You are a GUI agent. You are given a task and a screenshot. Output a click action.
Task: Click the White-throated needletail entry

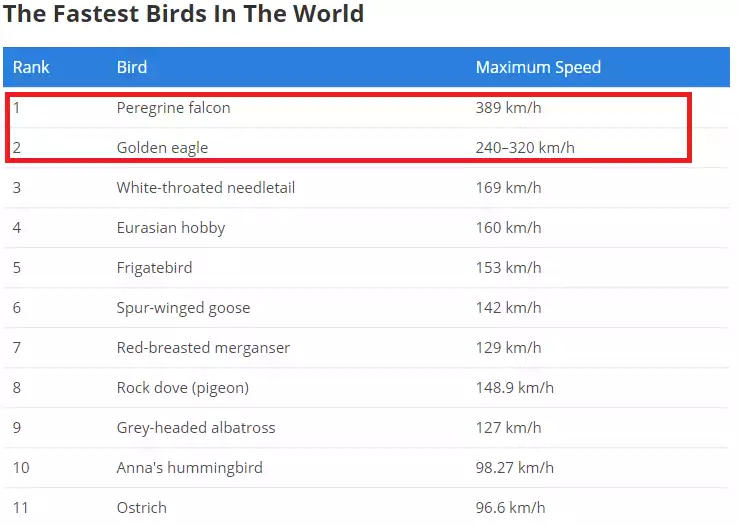coord(206,188)
